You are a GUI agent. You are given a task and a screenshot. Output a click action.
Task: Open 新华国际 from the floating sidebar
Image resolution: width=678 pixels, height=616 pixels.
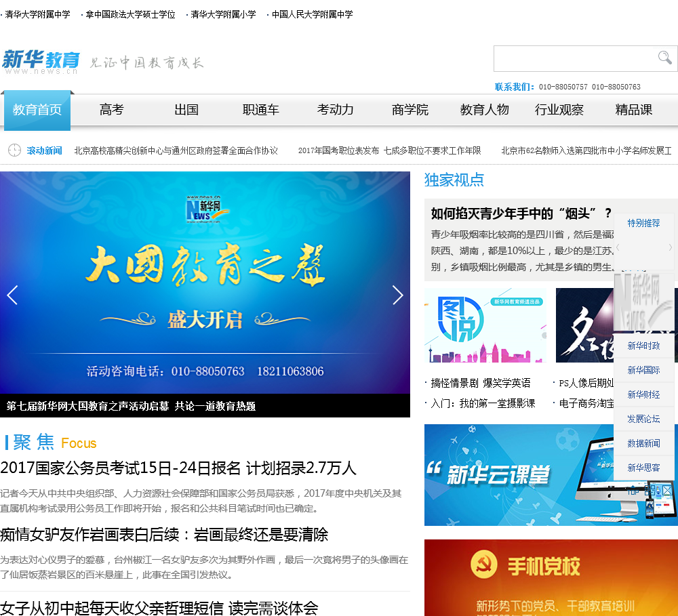(x=644, y=370)
